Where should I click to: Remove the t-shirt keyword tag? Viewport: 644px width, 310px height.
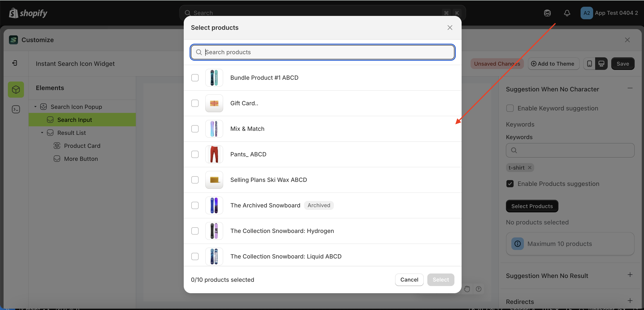(x=530, y=168)
